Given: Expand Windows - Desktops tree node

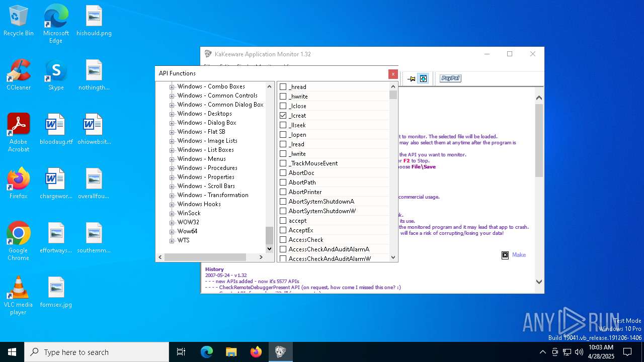Looking at the screenshot, I should [172, 114].
